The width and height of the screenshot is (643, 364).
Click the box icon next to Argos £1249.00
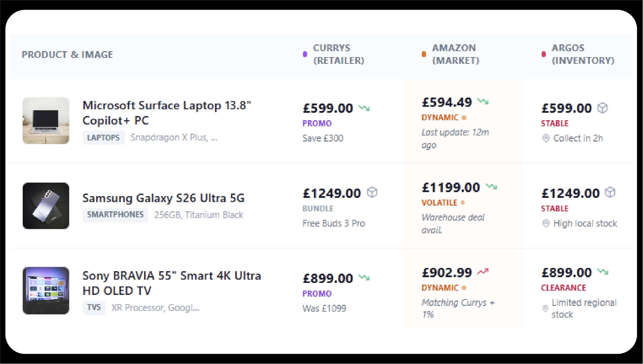tap(610, 193)
